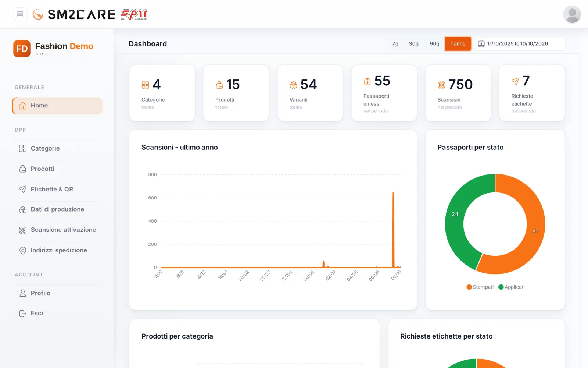Image resolution: width=588 pixels, height=368 pixels.
Task: Toggle Applicati legend entry in donut chart
Action: point(512,287)
